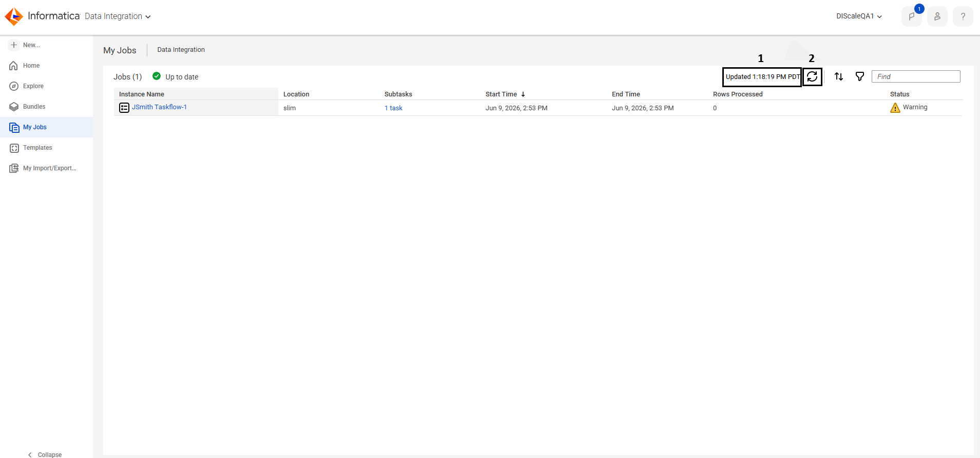Image resolution: width=980 pixels, height=458 pixels.
Task: Click the Informatica logo icon
Action: click(x=14, y=16)
